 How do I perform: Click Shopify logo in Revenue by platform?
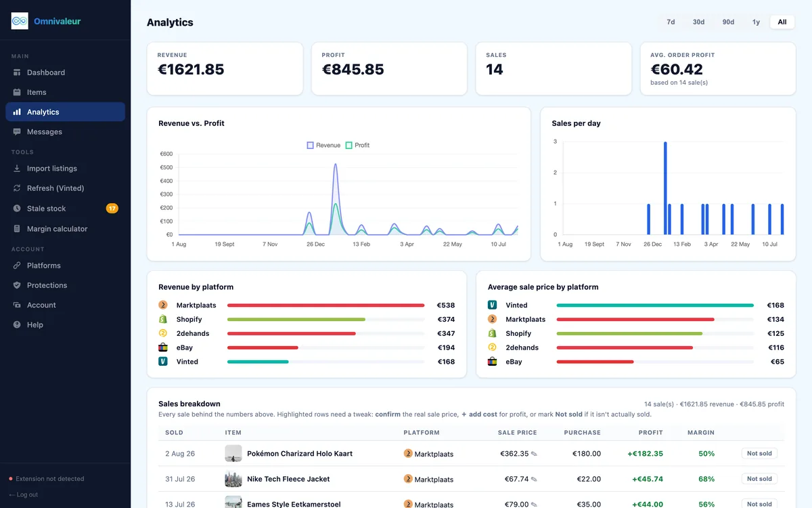(162, 319)
